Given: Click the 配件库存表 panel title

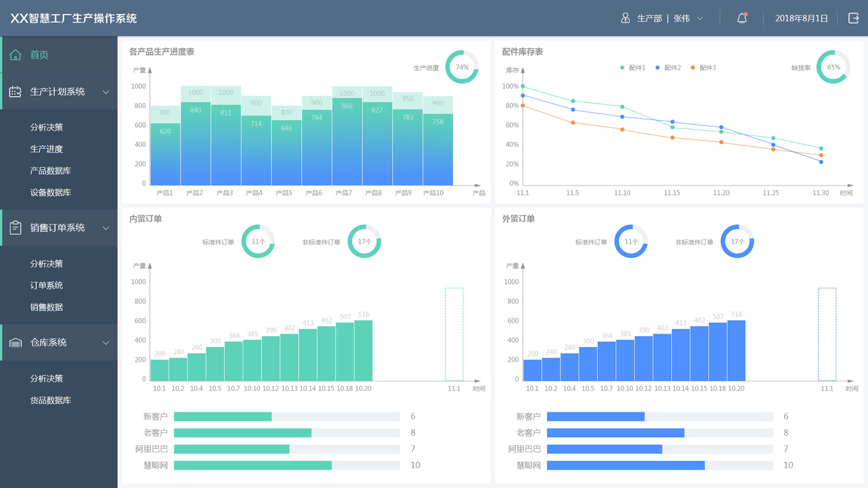Looking at the screenshot, I should pyautogui.click(x=522, y=51).
